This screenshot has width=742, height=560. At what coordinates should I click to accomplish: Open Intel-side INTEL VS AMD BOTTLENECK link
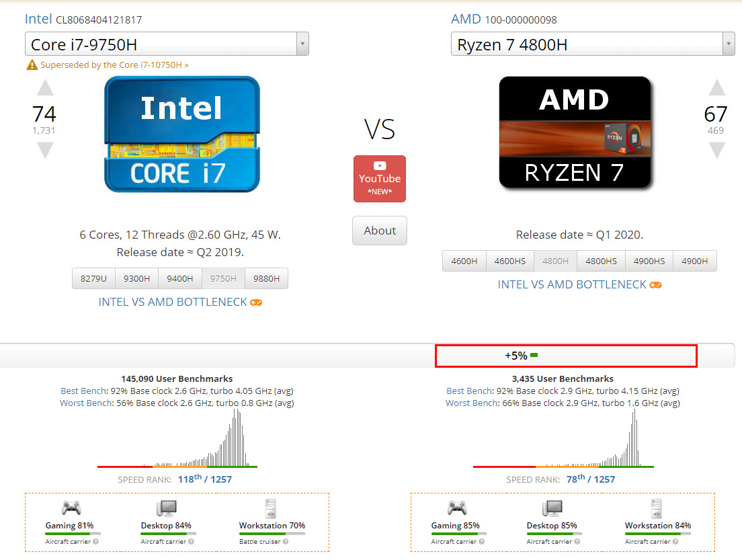coord(173,302)
